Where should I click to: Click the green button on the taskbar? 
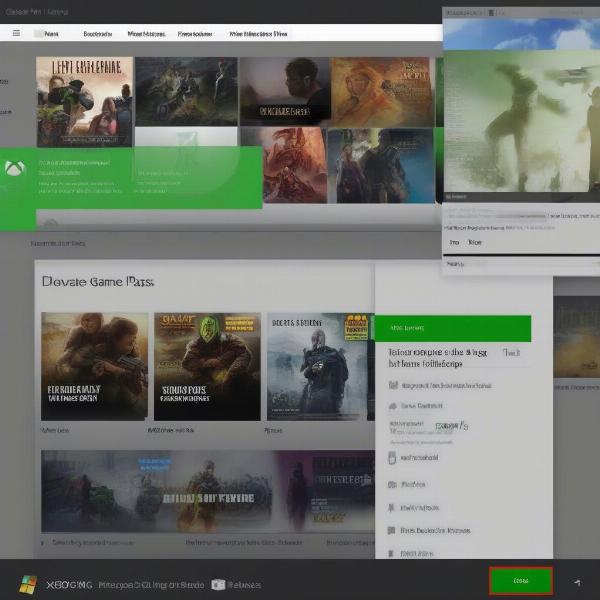[521, 581]
